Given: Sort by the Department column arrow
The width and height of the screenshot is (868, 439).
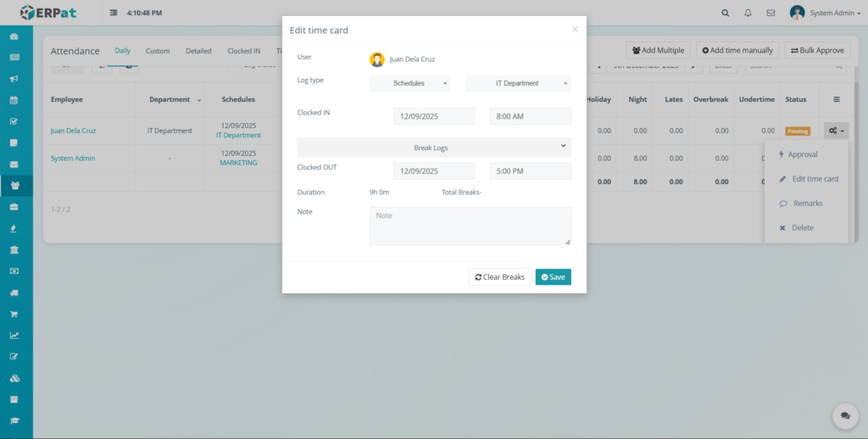Looking at the screenshot, I should 198,100.
